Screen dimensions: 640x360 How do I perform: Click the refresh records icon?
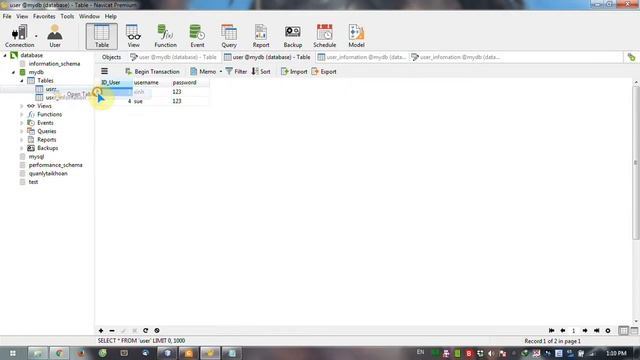(x=146, y=331)
